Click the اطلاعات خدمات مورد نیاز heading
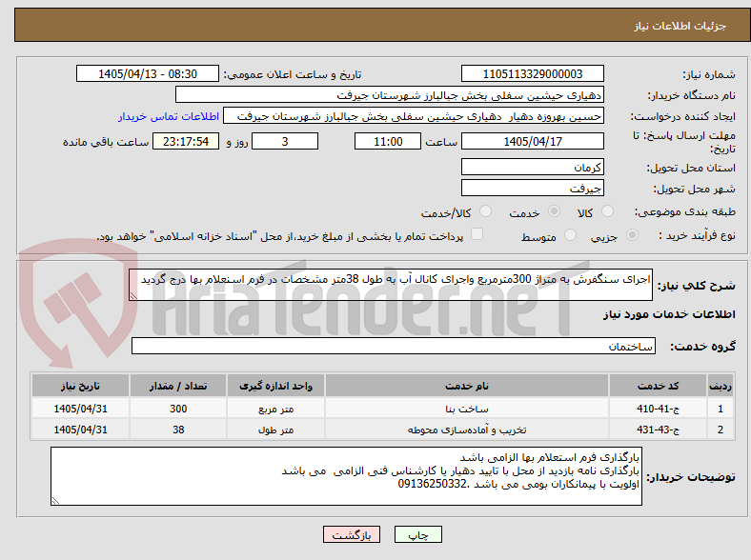The height and width of the screenshot is (560, 751). pos(669,314)
